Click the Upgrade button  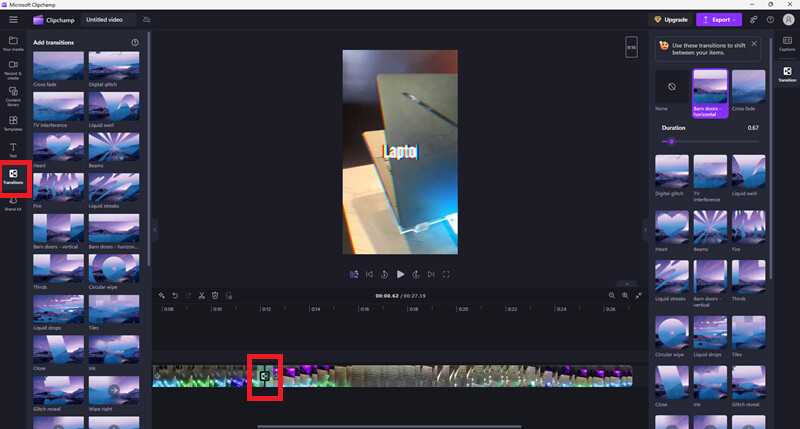tap(671, 19)
